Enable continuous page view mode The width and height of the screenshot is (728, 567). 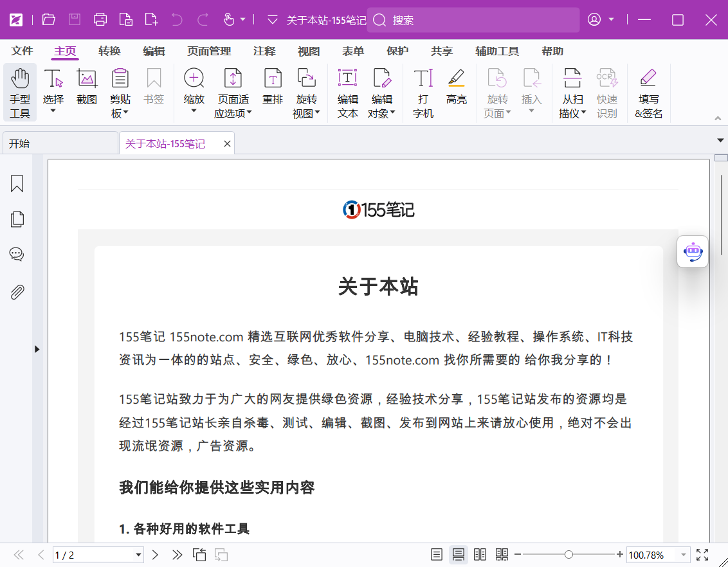point(459,555)
